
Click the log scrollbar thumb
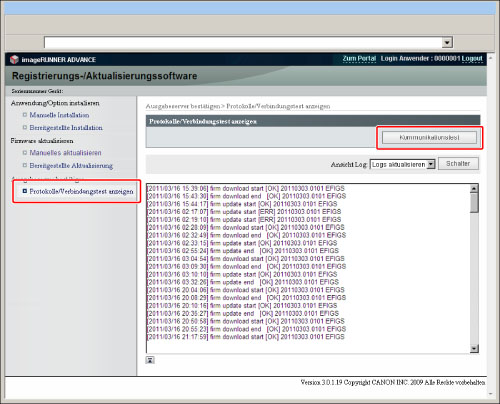[x=474, y=203]
